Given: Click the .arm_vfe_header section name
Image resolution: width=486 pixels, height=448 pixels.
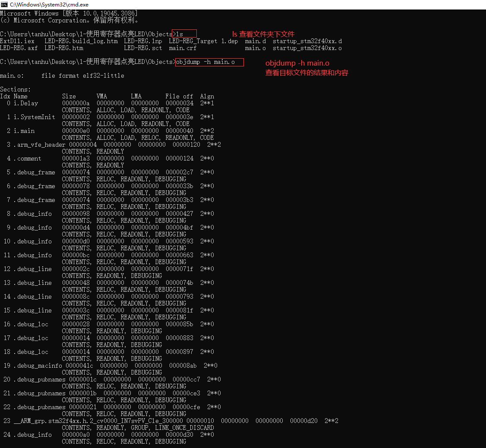Looking at the screenshot, I should [40, 145].
